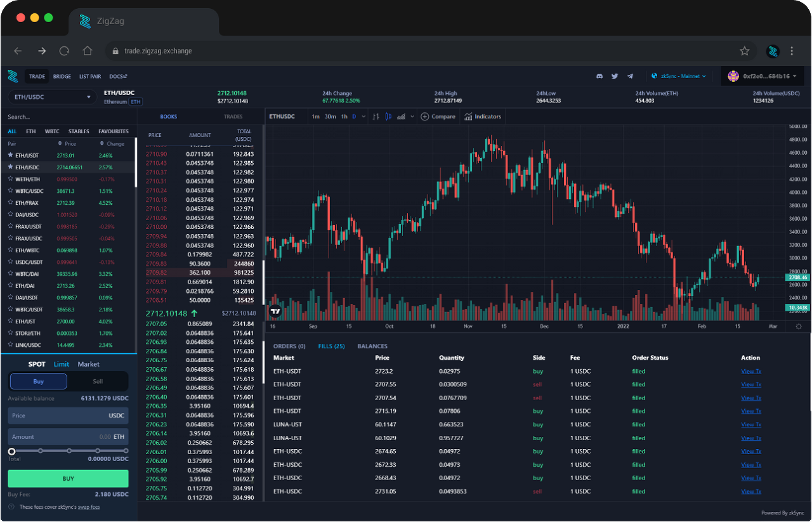Click the Price USDC input field

coord(68,415)
